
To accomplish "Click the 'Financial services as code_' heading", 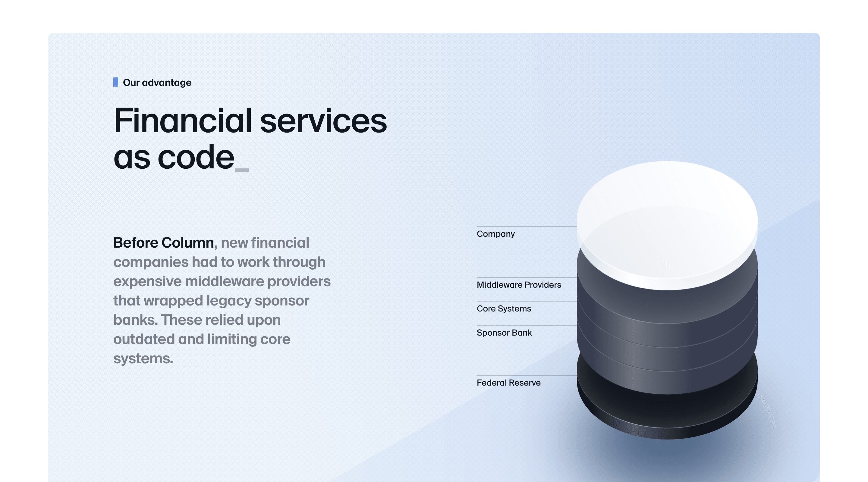I will click(250, 140).
